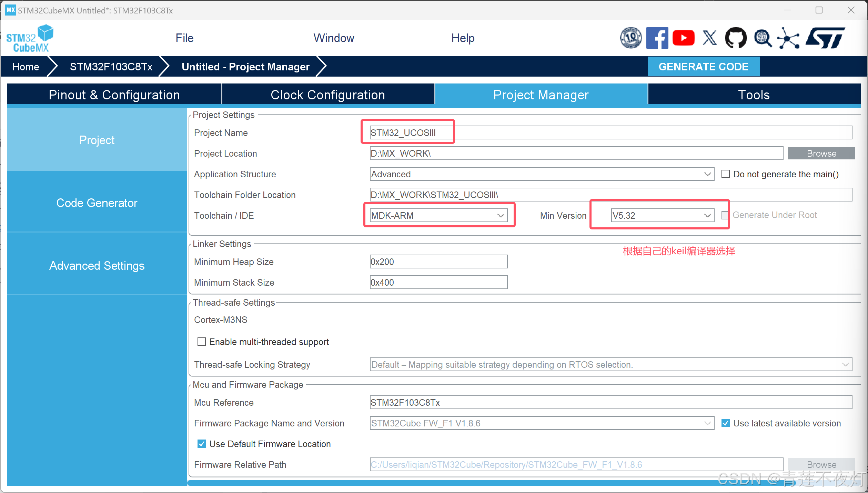Click the GENERATE CODE button

click(x=703, y=67)
